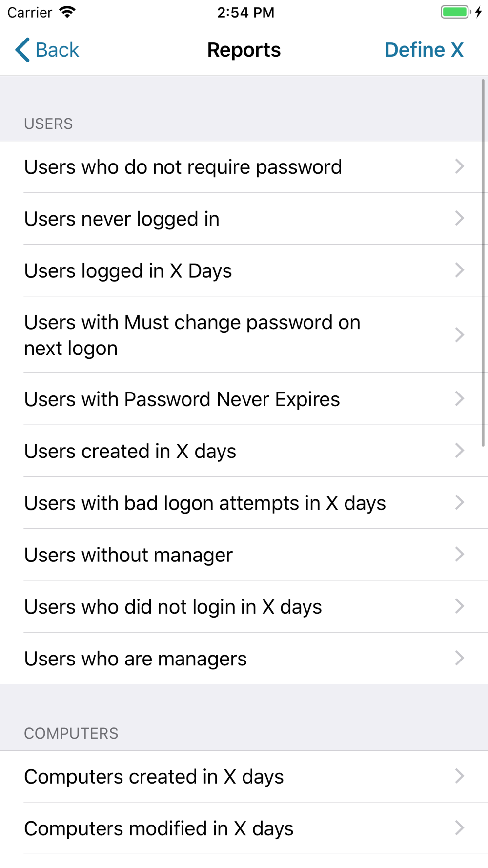Image resolution: width=488 pixels, height=868 pixels.
Task: Open Users who do not require password
Action: click(183, 167)
